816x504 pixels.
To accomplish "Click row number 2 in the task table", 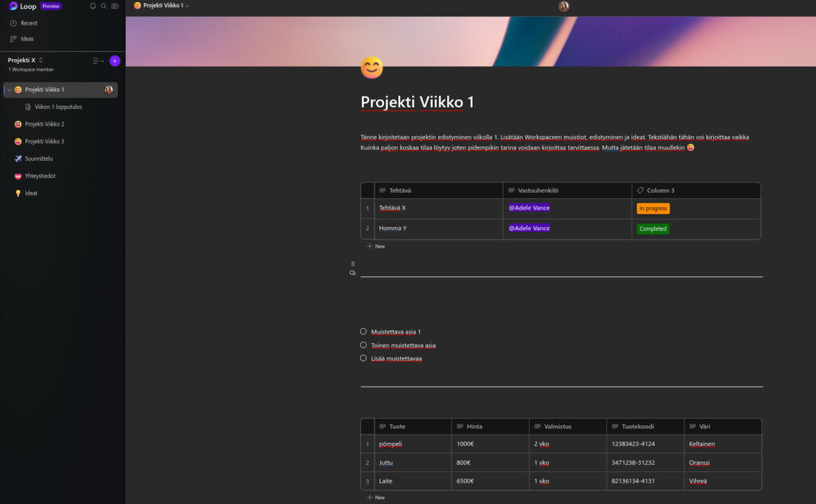I will (367, 229).
